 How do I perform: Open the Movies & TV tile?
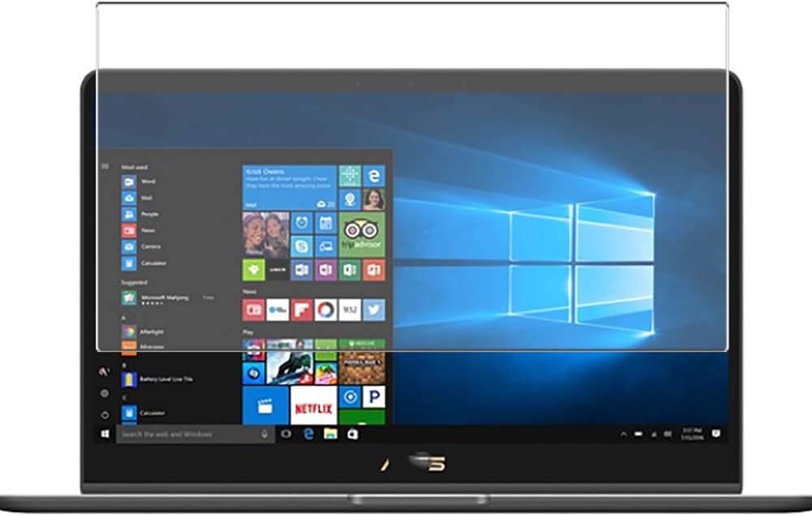(x=265, y=406)
